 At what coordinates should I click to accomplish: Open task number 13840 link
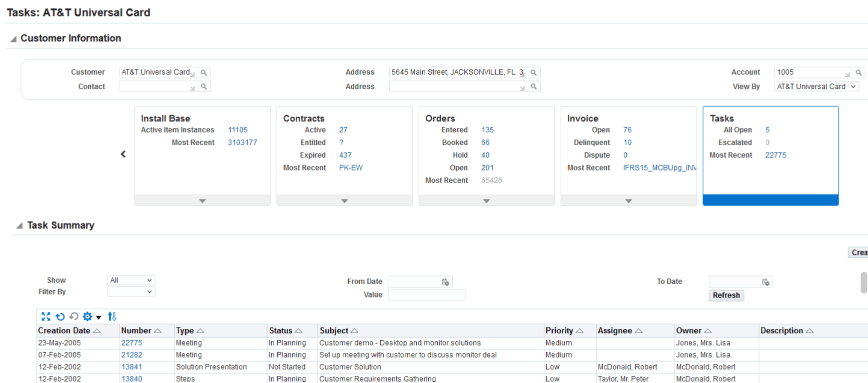click(x=132, y=379)
